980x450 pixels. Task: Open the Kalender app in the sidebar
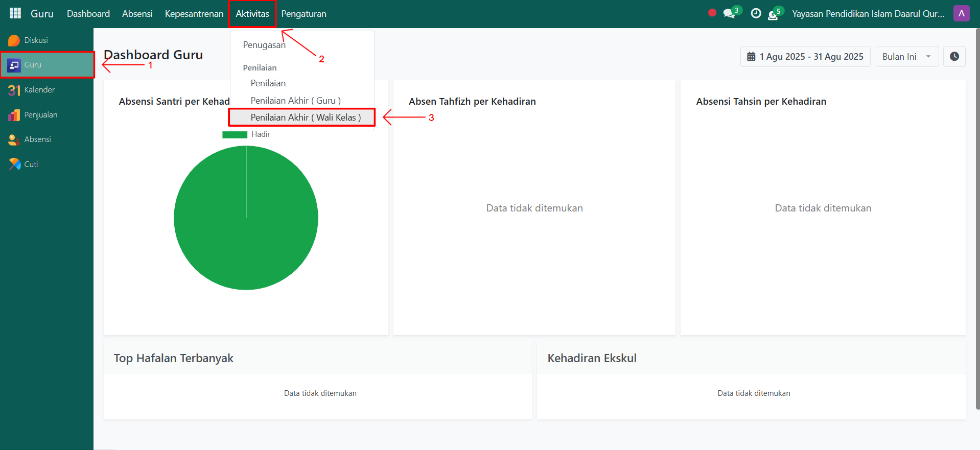click(x=39, y=90)
